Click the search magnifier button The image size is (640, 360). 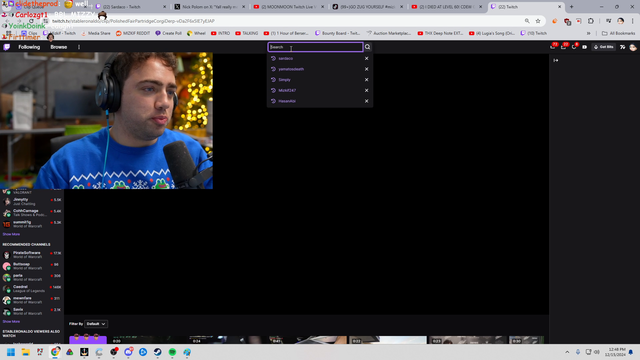click(367, 47)
